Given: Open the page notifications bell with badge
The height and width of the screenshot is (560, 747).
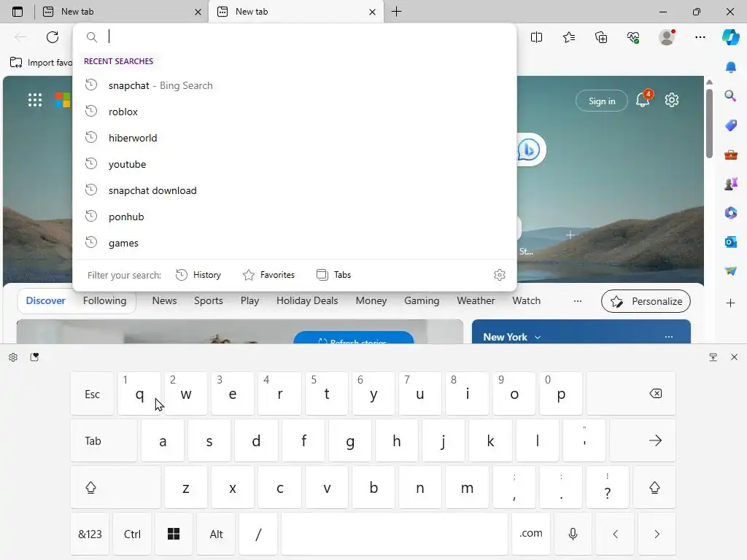Looking at the screenshot, I should pos(643,99).
